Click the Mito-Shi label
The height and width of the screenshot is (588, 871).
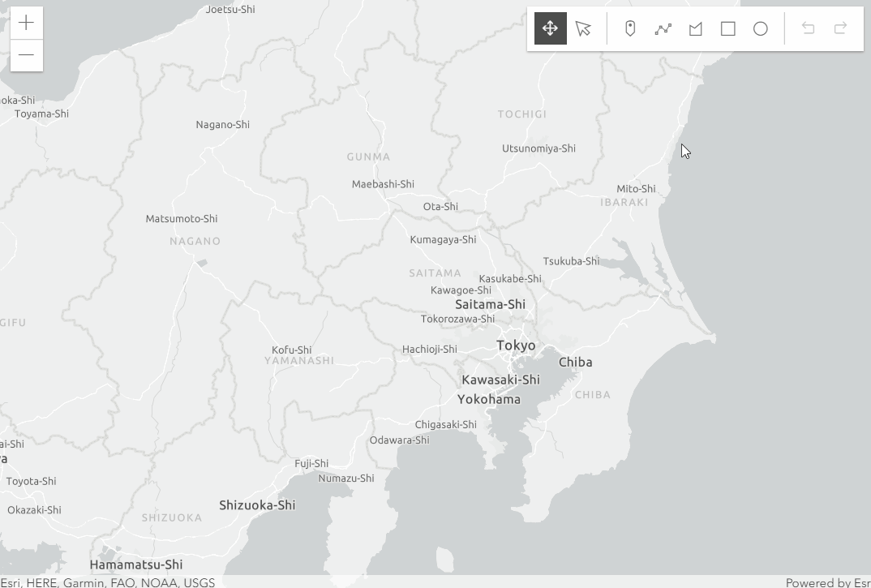click(x=636, y=189)
